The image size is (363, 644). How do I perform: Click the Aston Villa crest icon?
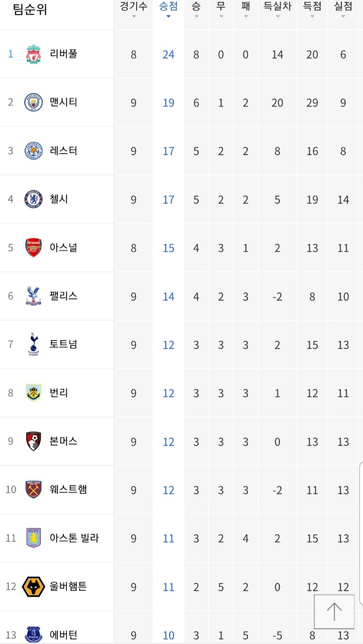coord(34,538)
